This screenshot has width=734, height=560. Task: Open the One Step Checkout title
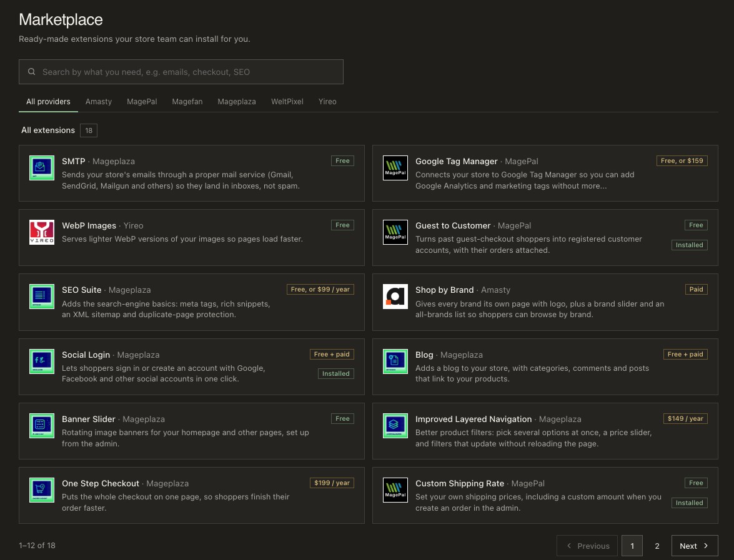point(101,483)
